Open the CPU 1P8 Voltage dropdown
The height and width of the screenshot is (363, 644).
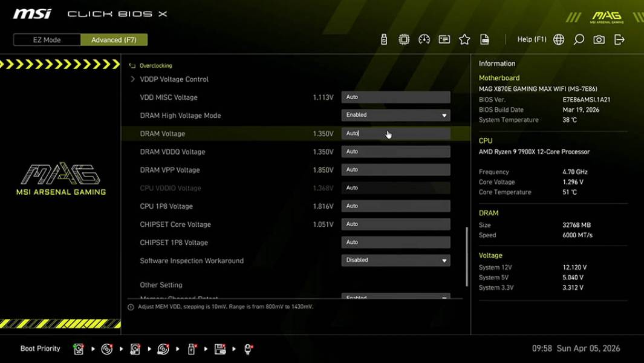pyautogui.click(x=395, y=206)
